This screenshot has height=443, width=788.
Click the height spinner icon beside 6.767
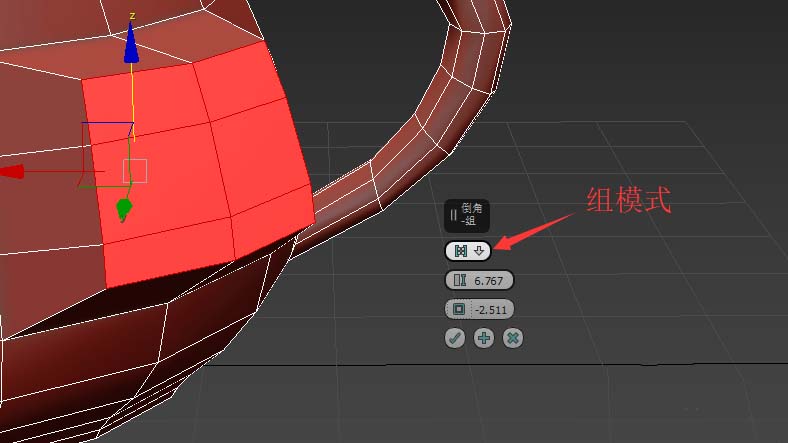460,280
